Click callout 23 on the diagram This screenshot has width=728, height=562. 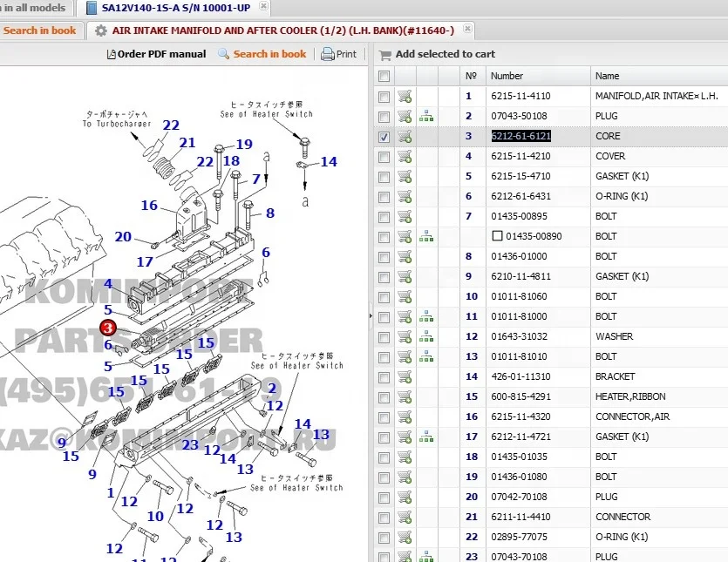[x=190, y=445]
